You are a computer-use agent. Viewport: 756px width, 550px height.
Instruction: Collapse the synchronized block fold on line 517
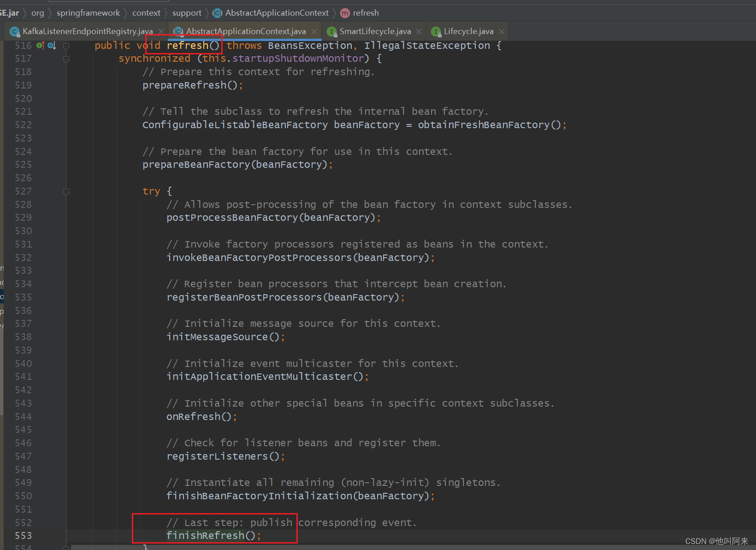(x=66, y=59)
